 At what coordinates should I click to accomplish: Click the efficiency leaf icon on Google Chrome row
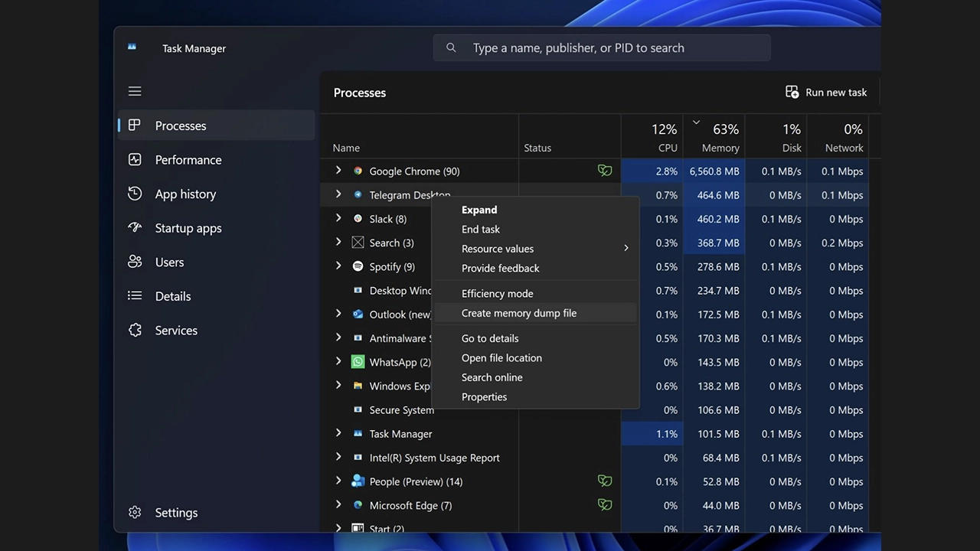click(x=605, y=171)
